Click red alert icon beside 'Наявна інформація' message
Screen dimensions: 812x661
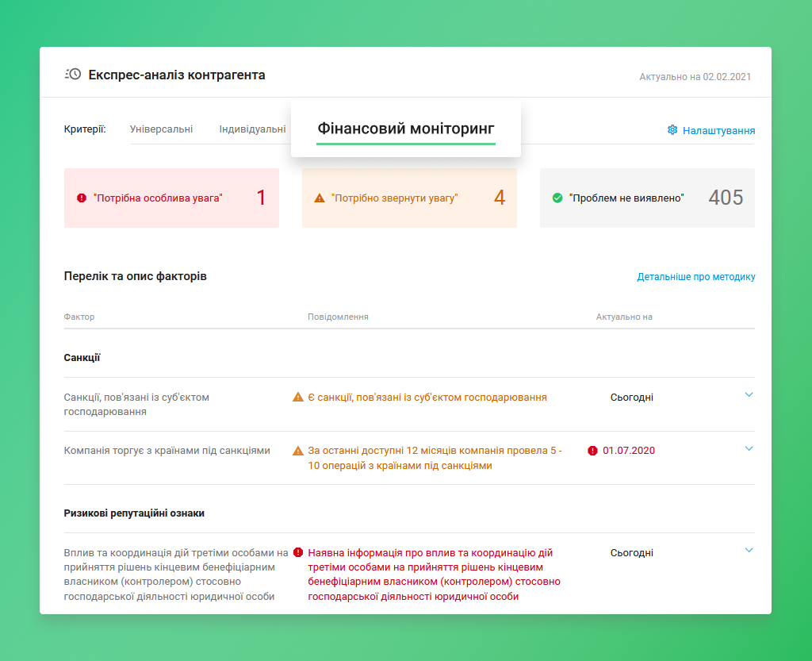tap(298, 552)
